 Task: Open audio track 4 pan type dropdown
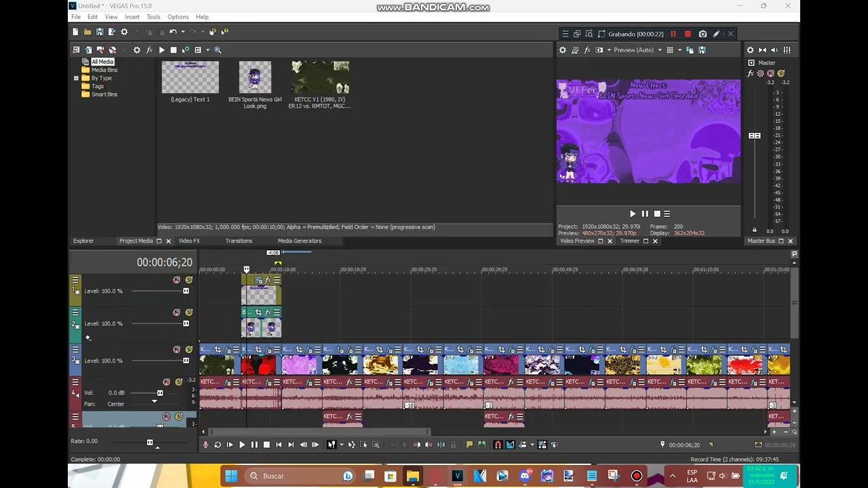tap(154, 401)
